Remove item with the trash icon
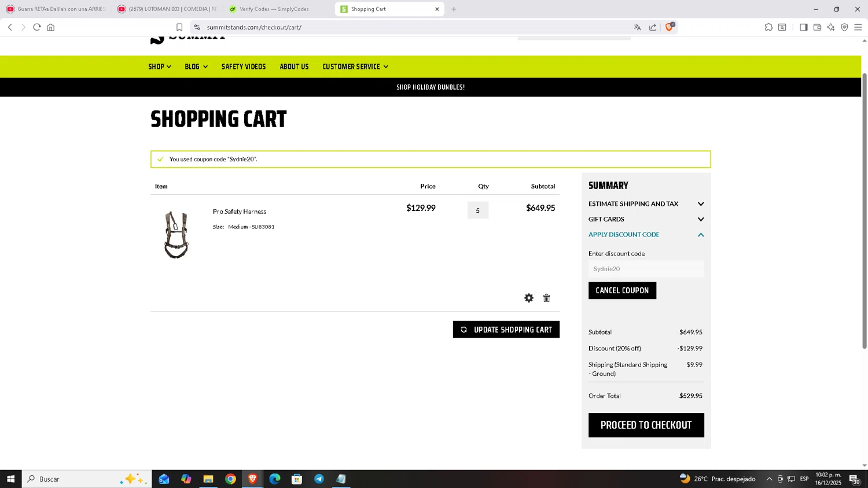Image resolution: width=868 pixels, height=488 pixels. pyautogui.click(x=546, y=298)
